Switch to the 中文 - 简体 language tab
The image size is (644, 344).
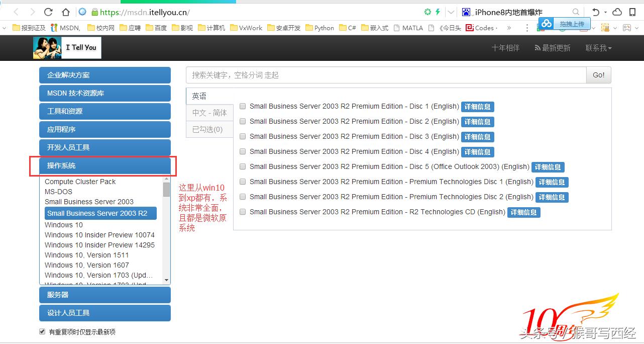pyautogui.click(x=209, y=113)
